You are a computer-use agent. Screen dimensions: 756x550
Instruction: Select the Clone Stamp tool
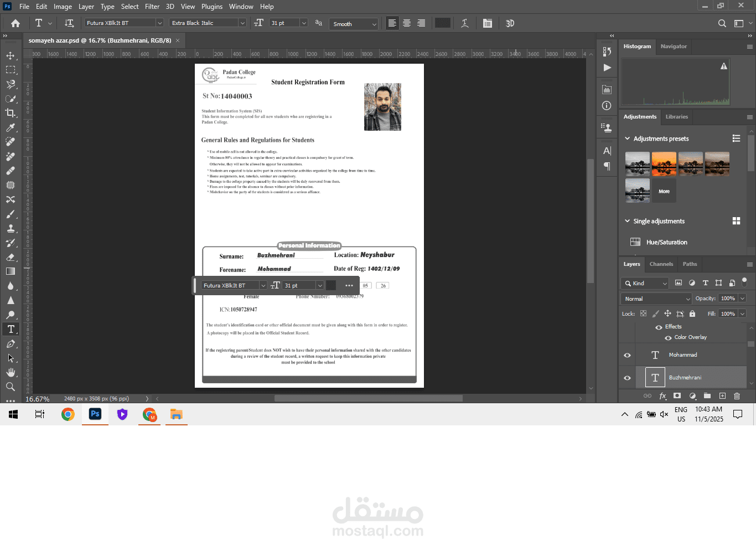tap(11, 228)
